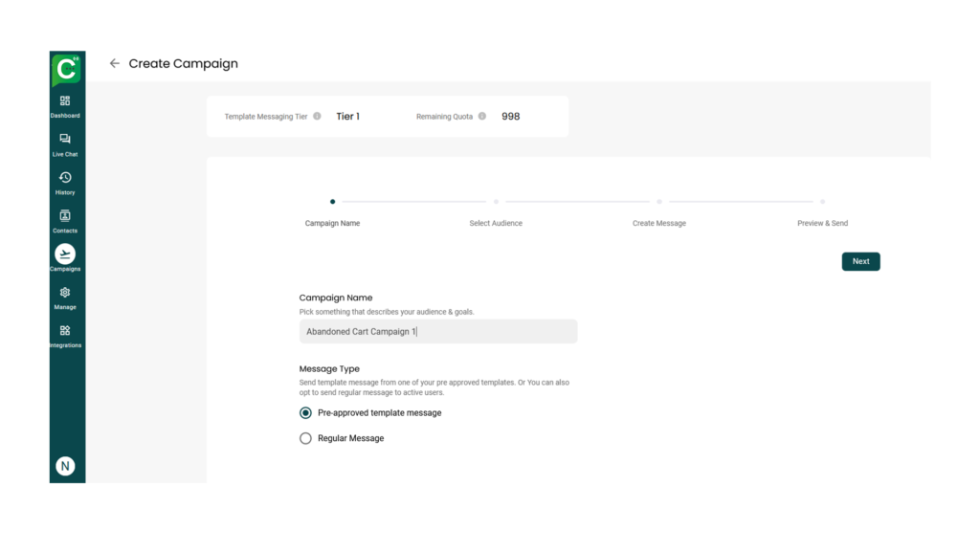Screen dimensions: 980x551
Task: Jump to the Select Audience step
Action: click(496, 202)
